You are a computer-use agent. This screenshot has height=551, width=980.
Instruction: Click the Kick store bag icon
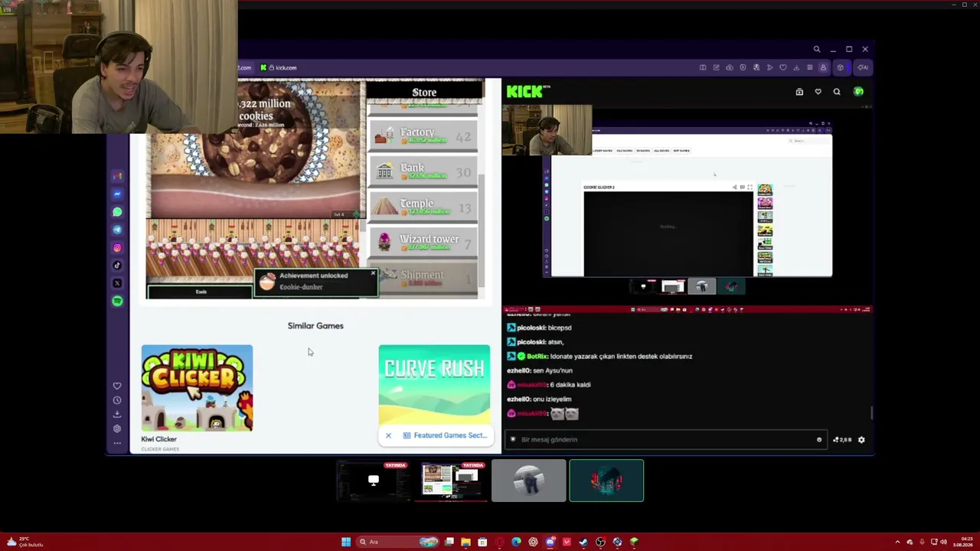tap(799, 92)
